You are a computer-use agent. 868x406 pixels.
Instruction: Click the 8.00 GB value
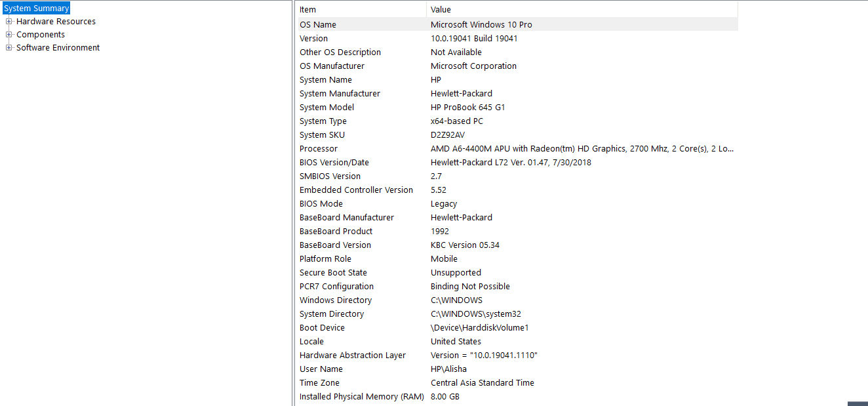pos(445,396)
